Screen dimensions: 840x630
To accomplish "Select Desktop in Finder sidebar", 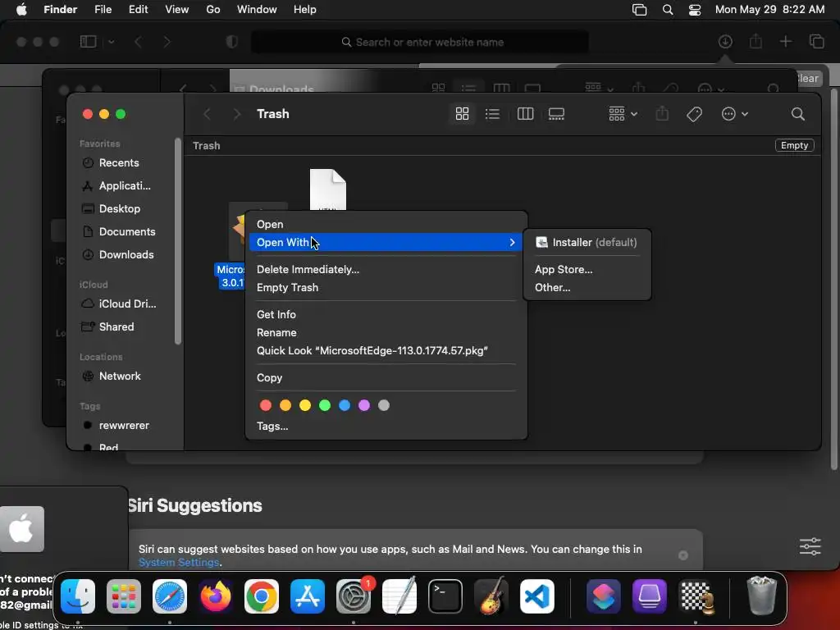I will [111, 209].
